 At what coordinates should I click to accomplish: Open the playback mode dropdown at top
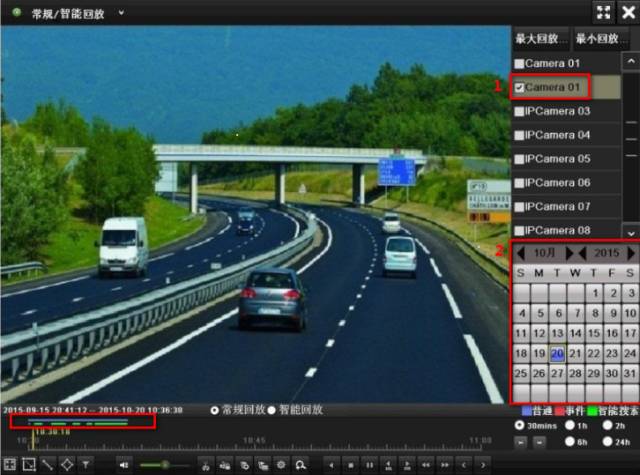[x=121, y=13]
